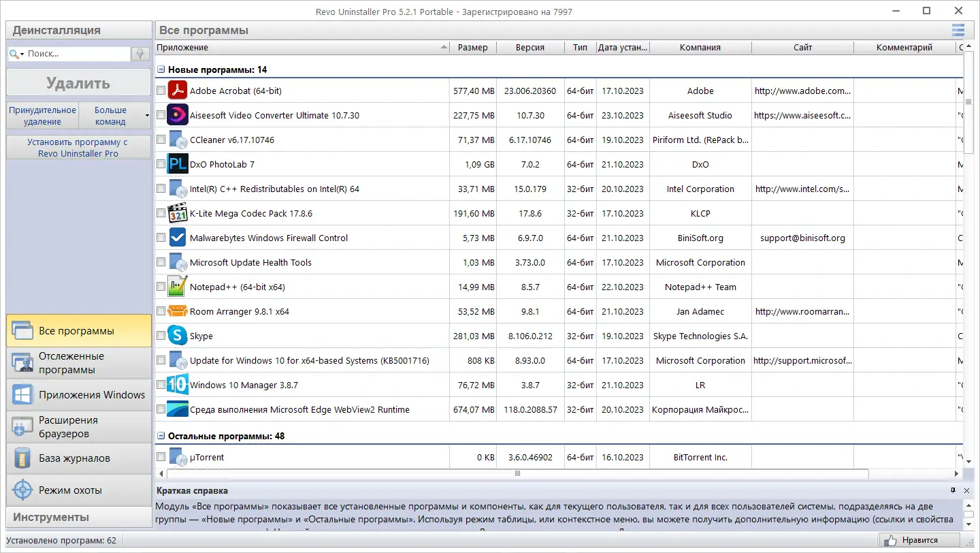
Task: Open the view options menu icon
Action: pos(958,30)
